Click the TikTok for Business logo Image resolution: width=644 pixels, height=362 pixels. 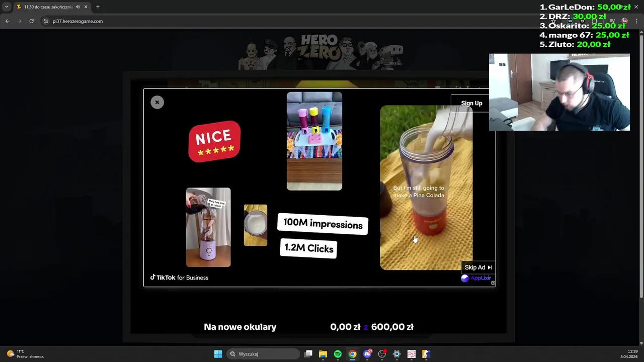tap(179, 278)
